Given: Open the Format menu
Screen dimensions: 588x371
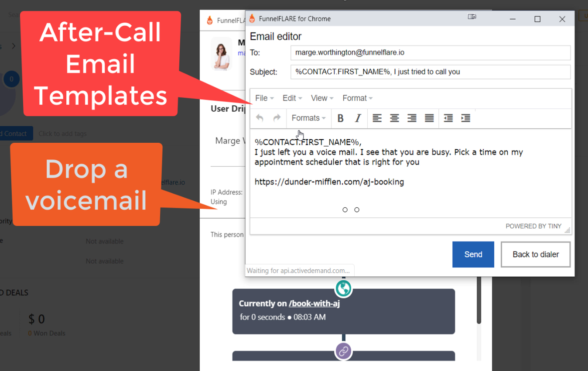Looking at the screenshot, I should [x=357, y=98].
